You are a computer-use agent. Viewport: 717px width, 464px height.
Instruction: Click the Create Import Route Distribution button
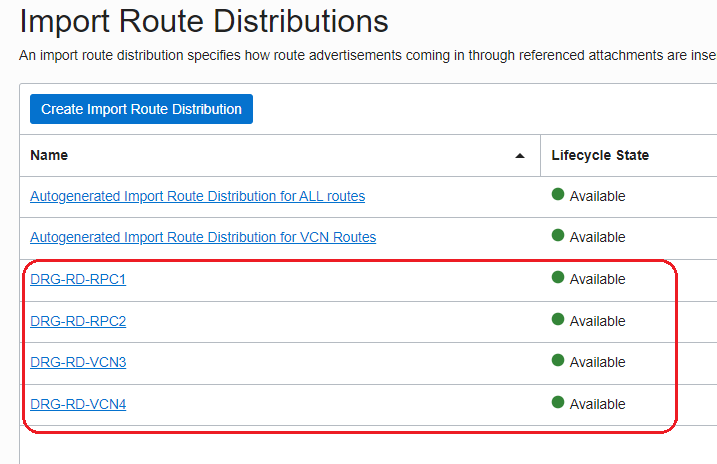click(x=141, y=109)
